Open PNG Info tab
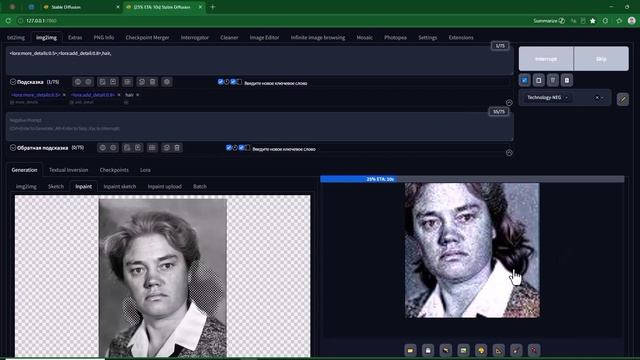 coord(104,38)
